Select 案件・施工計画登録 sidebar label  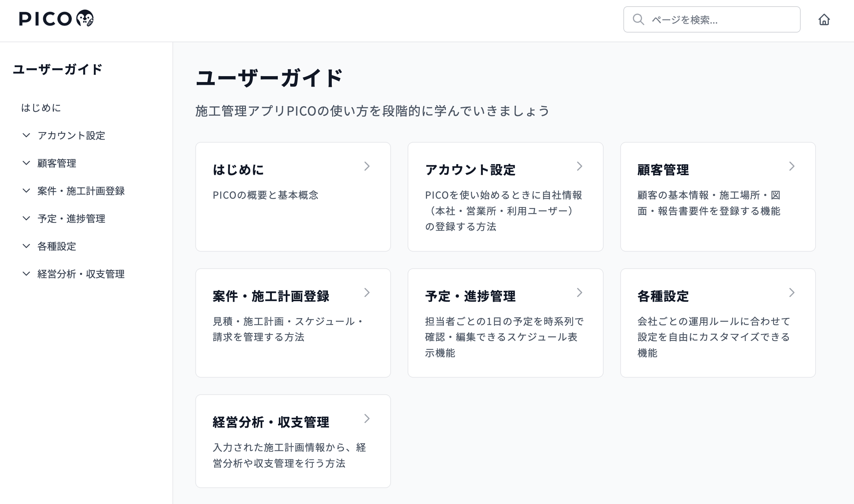(81, 191)
